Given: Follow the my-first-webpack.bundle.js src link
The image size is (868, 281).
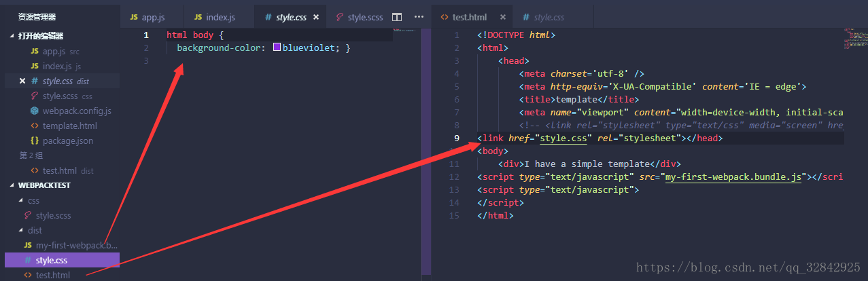Looking at the screenshot, I should point(732,177).
